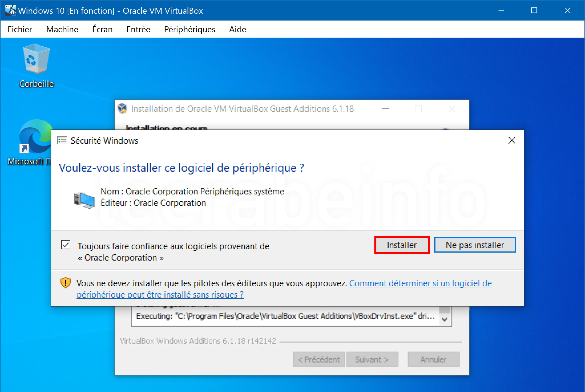Click Précédent in the installer window
The image size is (585, 392).
(319, 359)
